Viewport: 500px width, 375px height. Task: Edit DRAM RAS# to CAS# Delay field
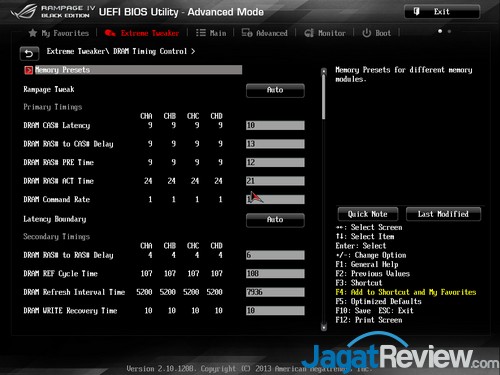(275, 144)
